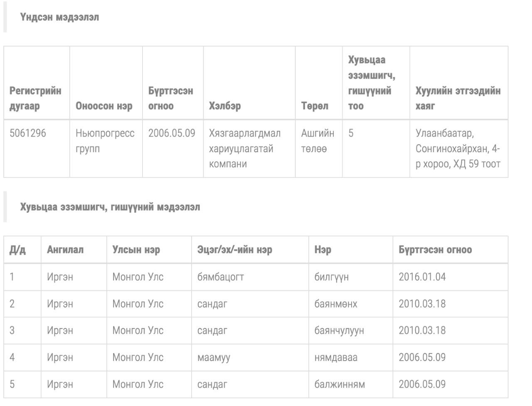532x406 pixels.
Task: Click company name "Ньюпрогресс групп"
Action: coord(105,141)
